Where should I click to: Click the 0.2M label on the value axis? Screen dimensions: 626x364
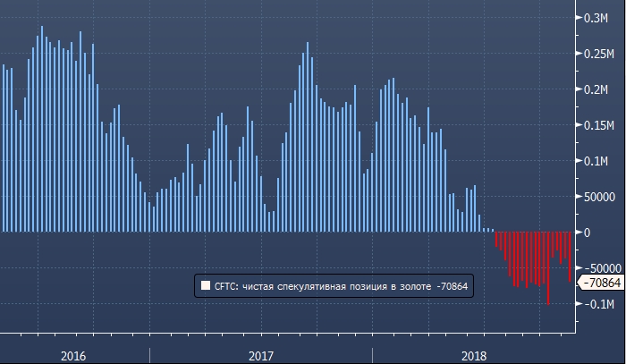click(x=596, y=89)
